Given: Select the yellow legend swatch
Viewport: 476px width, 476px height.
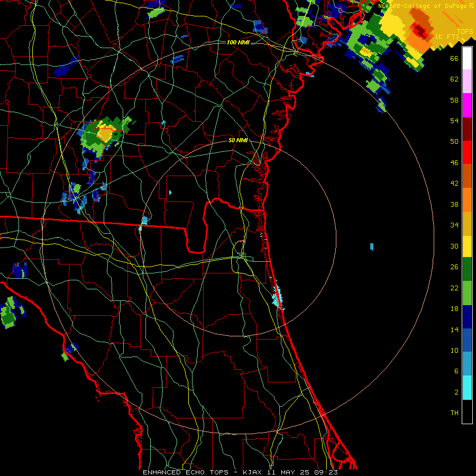Looking at the screenshot, I should pos(467,246).
